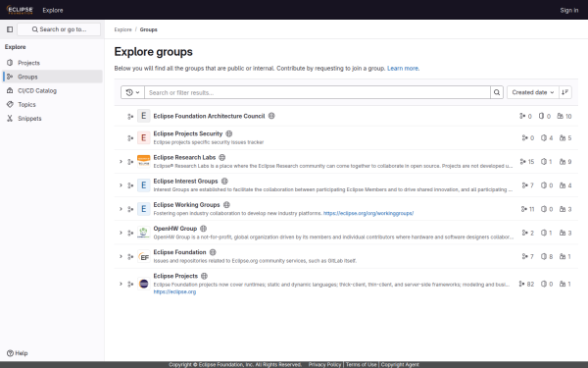Click the Eclipse Research Labs avatar
The width and height of the screenshot is (588, 368).
pos(144,162)
